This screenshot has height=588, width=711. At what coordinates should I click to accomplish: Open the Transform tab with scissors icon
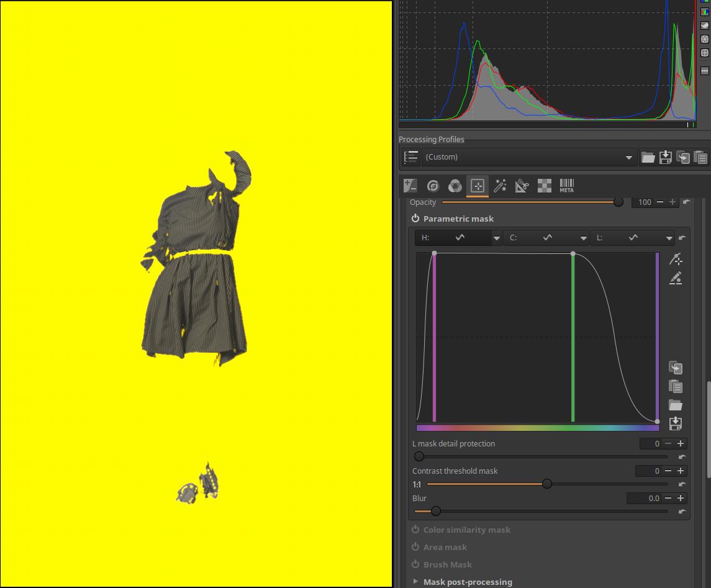pos(522,186)
